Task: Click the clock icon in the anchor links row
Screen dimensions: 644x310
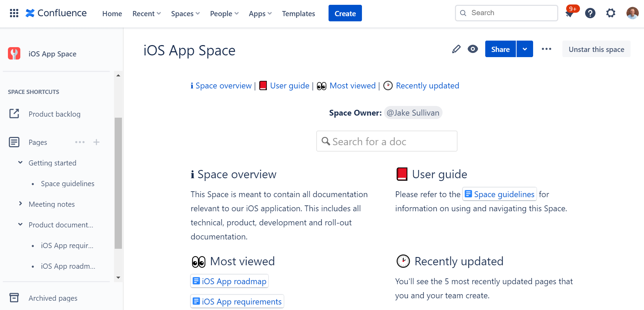Action: (x=388, y=85)
